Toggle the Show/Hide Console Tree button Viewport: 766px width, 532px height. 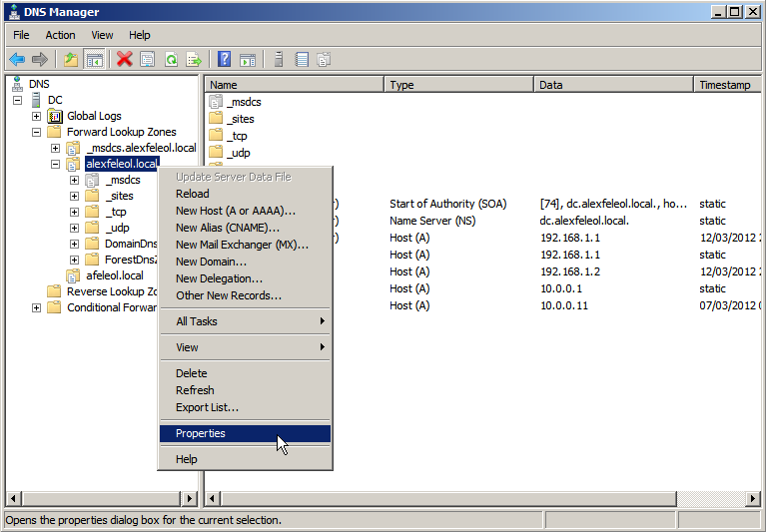click(x=95, y=60)
